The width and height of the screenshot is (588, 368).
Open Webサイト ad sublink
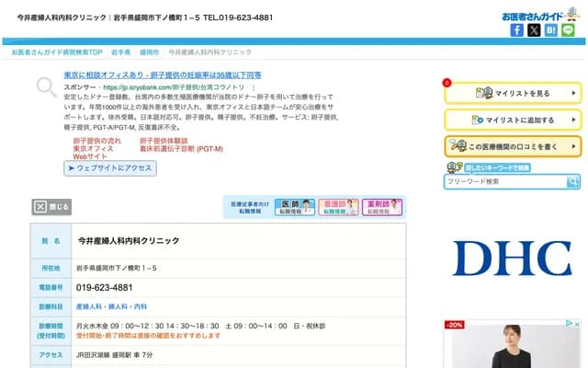pyautogui.click(x=90, y=156)
